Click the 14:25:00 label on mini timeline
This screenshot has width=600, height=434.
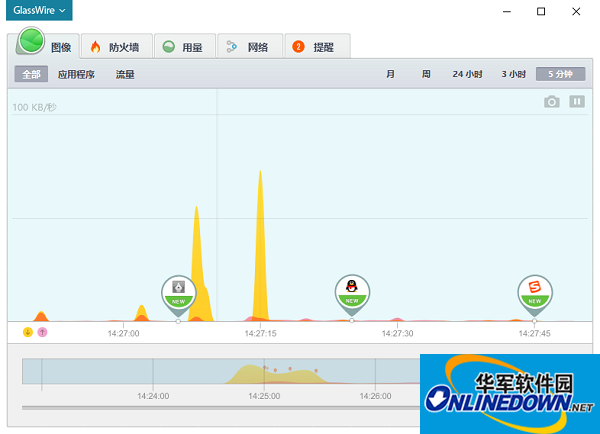click(x=264, y=396)
